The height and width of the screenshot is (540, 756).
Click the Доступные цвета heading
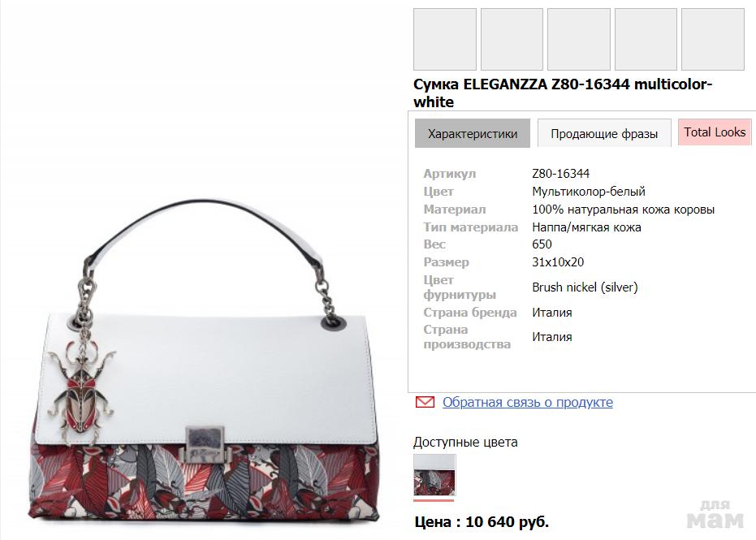(465, 442)
